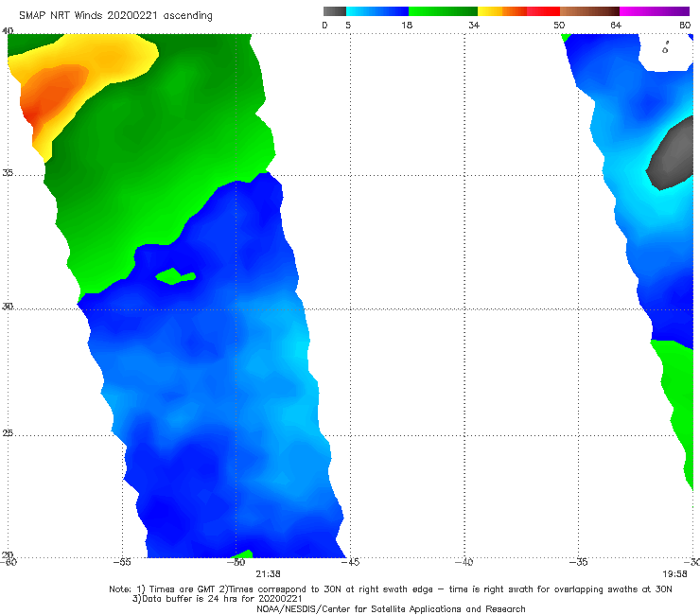Click the '35' latitude axis label
The height and width of the screenshot is (615, 700).
tap(8, 172)
